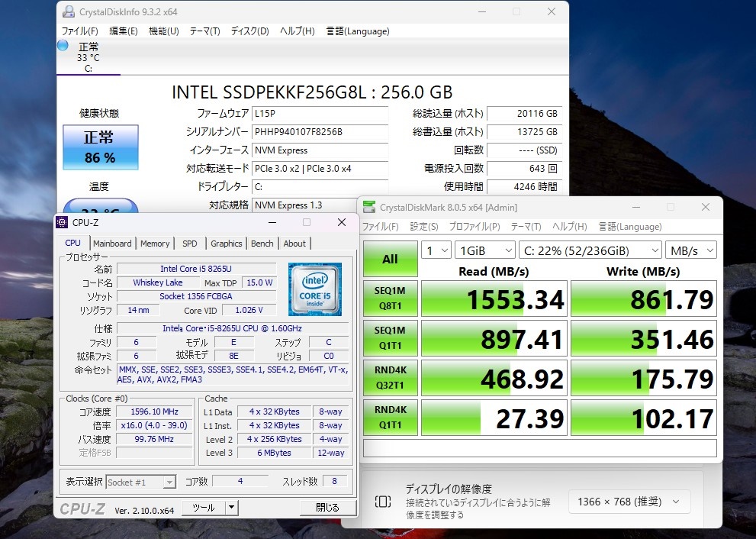The width and height of the screenshot is (756, 539).
Task: Click the 1553.34 sequential read result
Action: coord(494,299)
